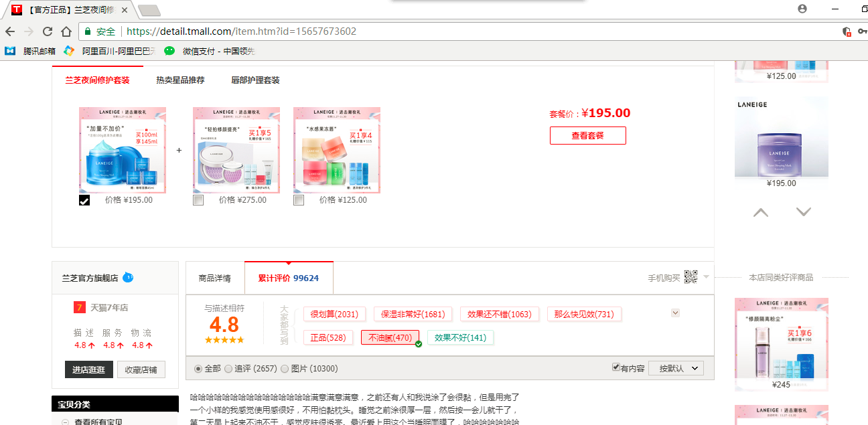Expand the review tags list arrow
868x425 pixels.
[x=675, y=313]
